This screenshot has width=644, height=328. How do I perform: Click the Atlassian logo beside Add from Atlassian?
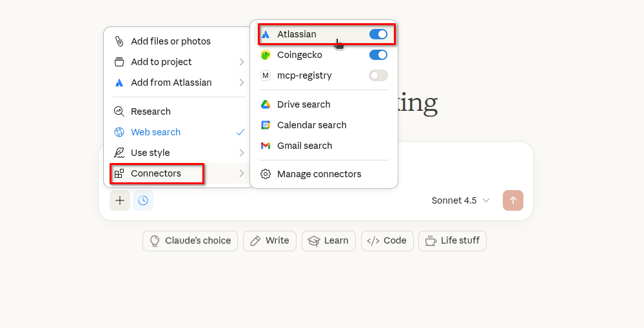(119, 82)
